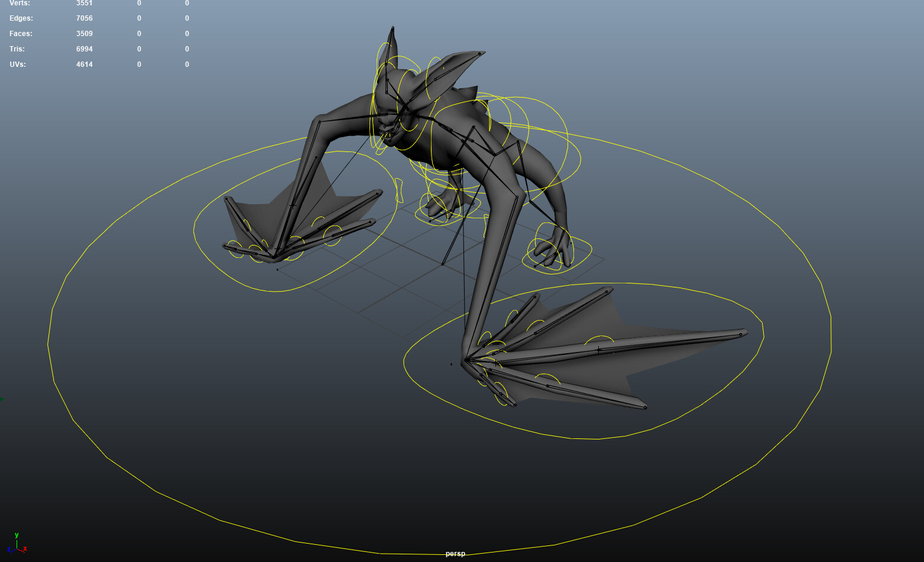Click the Edges count 7056
Image resolution: width=924 pixels, height=562 pixels.
point(84,18)
